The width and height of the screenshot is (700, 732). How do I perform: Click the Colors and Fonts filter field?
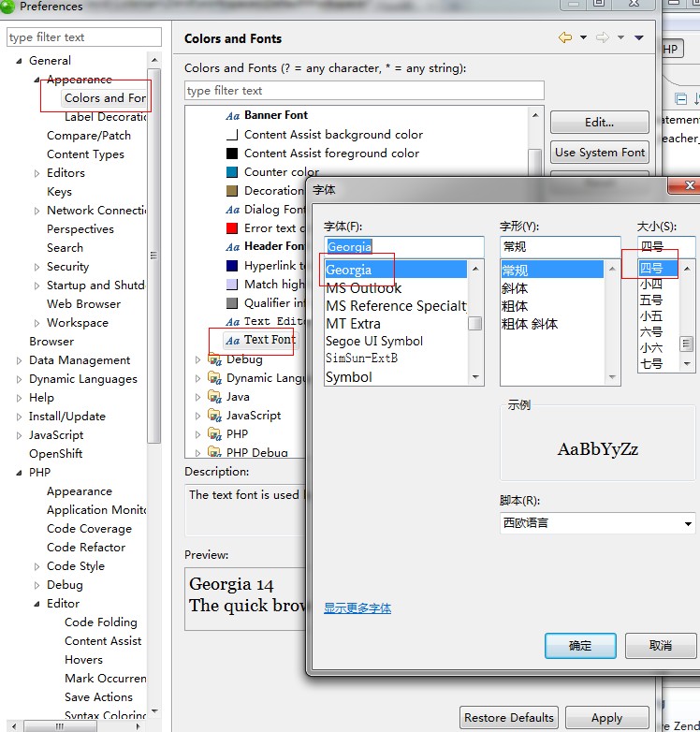point(364,91)
